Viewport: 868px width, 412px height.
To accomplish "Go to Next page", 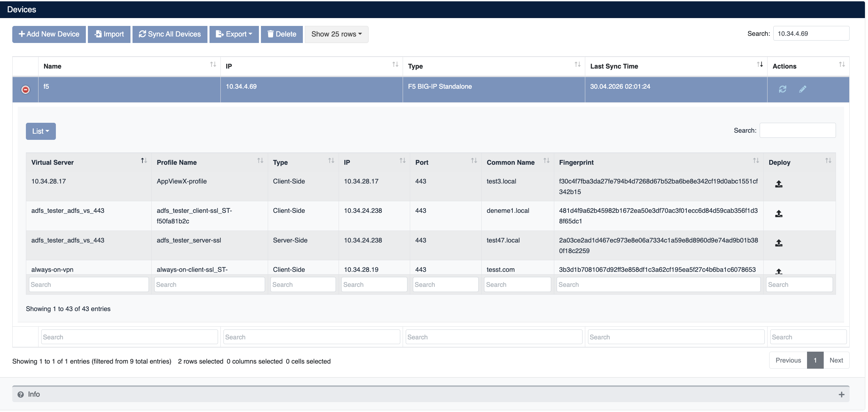I will point(836,360).
